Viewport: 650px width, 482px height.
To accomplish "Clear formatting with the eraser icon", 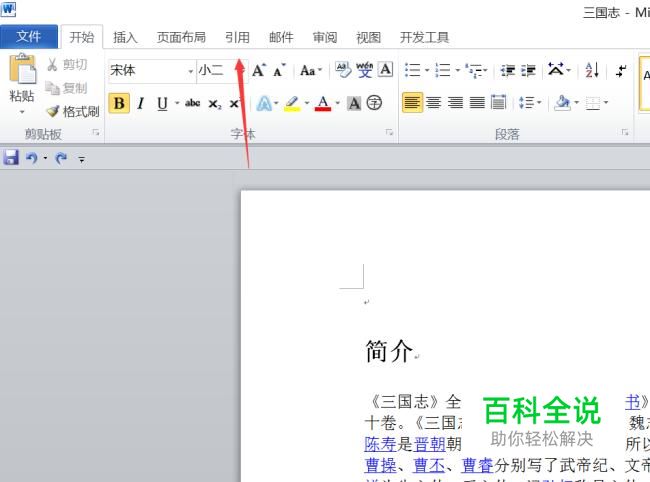I will click(x=344, y=70).
